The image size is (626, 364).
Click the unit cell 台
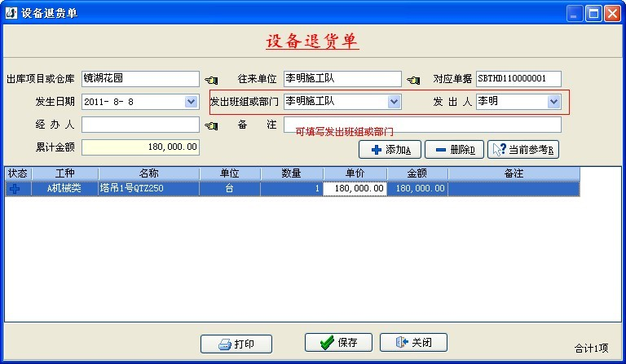click(230, 189)
